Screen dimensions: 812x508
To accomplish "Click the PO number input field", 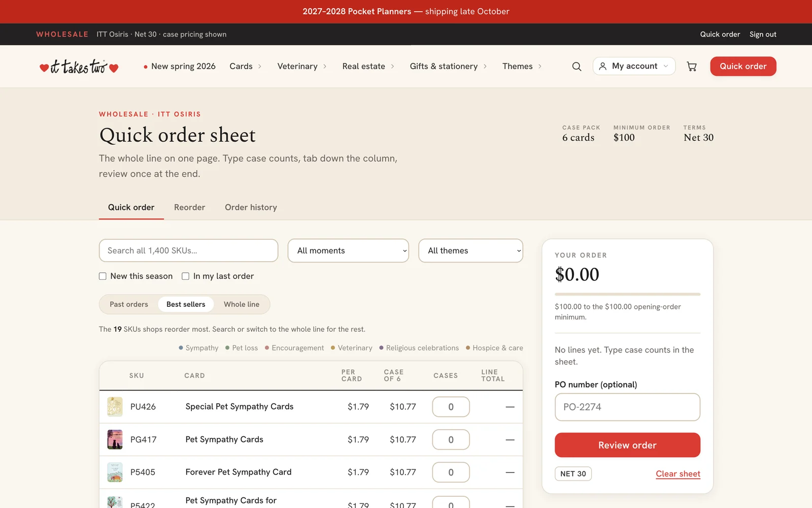I will point(627,407).
